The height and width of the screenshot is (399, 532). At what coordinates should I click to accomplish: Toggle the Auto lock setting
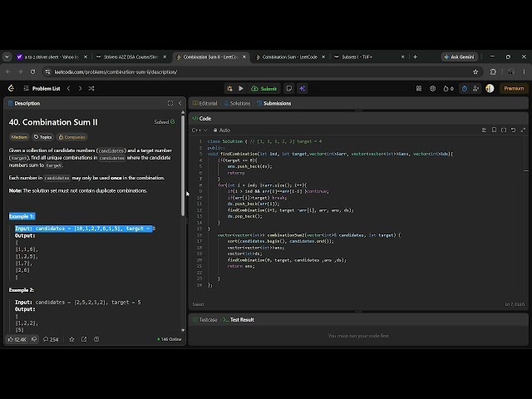[x=222, y=131]
